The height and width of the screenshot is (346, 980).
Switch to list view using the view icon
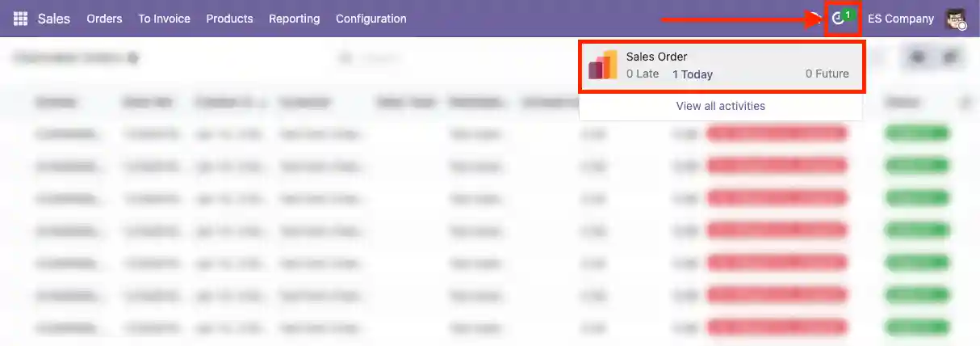(917, 57)
